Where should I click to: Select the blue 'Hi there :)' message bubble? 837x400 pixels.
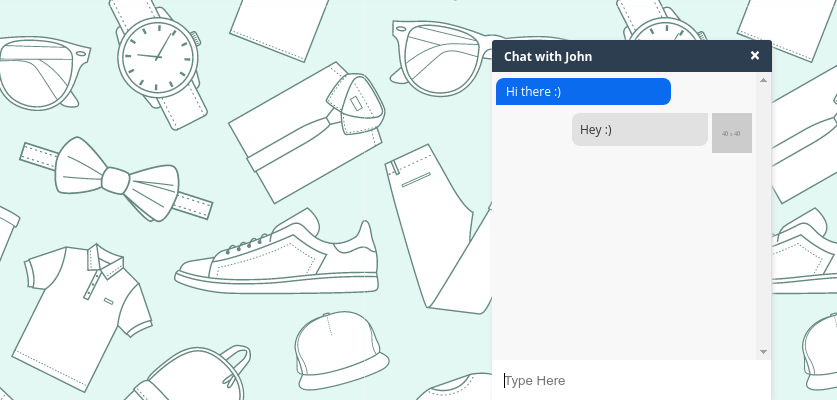pyautogui.click(x=583, y=91)
